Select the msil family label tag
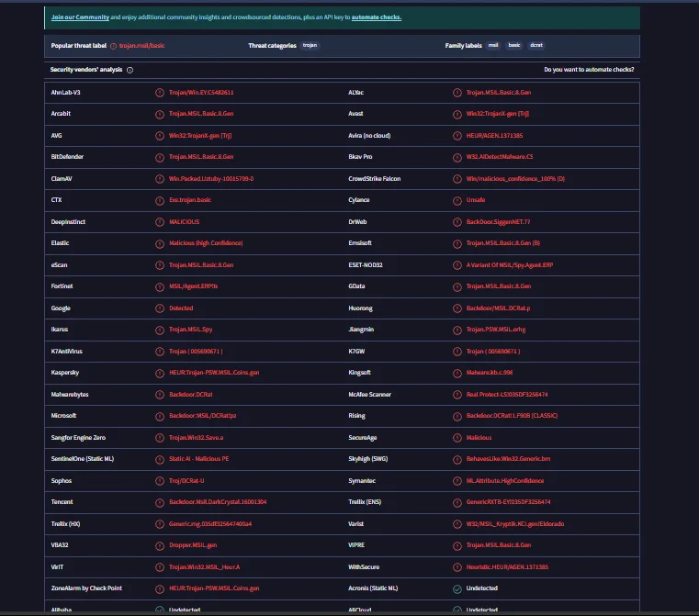 [493, 45]
